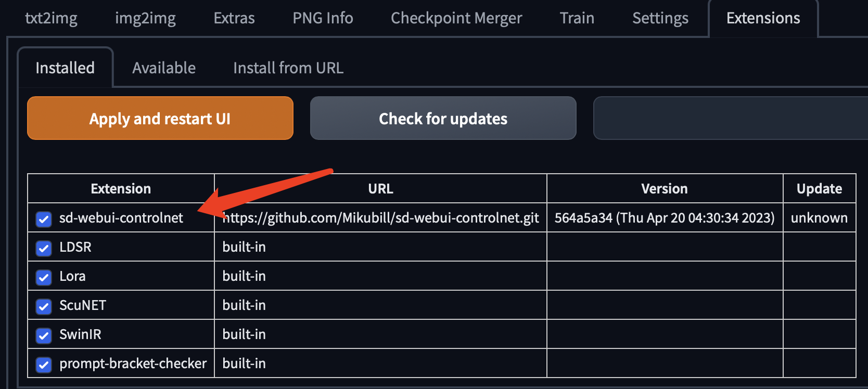Click the Update column header

tap(819, 188)
